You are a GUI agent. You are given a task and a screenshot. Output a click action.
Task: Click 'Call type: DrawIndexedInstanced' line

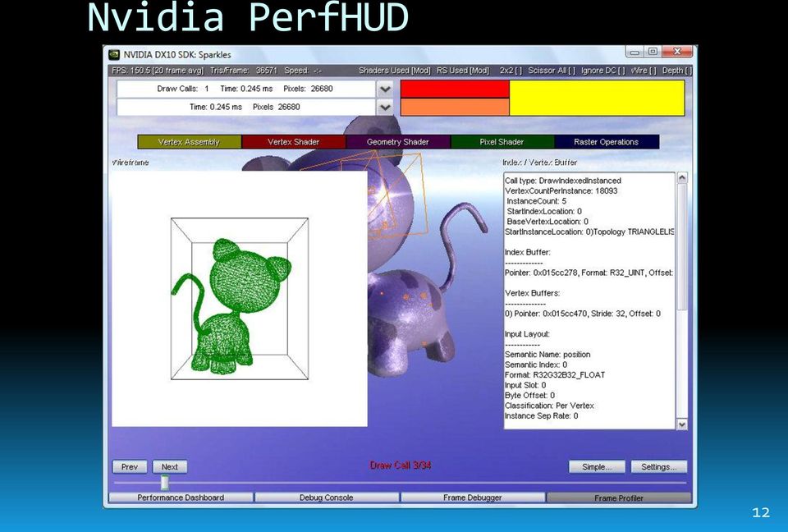tap(563, 181)
